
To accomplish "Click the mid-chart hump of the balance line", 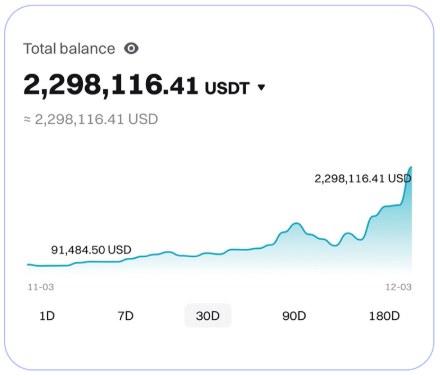I will point(295,225).
